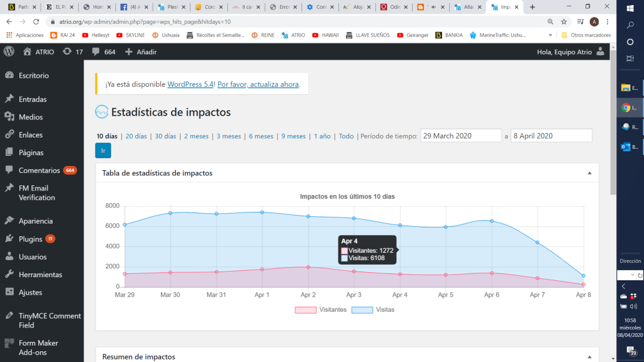Open the Plugins sidebar menu

click(x=30, y=239)
